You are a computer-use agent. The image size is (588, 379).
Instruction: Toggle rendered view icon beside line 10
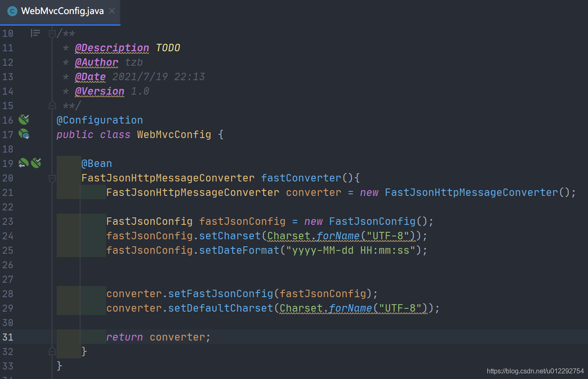click(36, 33)
